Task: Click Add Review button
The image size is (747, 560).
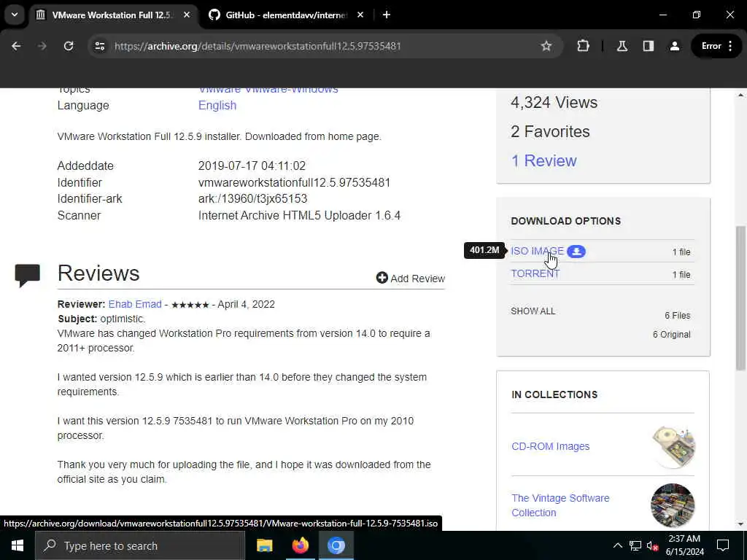Action: [x=411, y=279]
